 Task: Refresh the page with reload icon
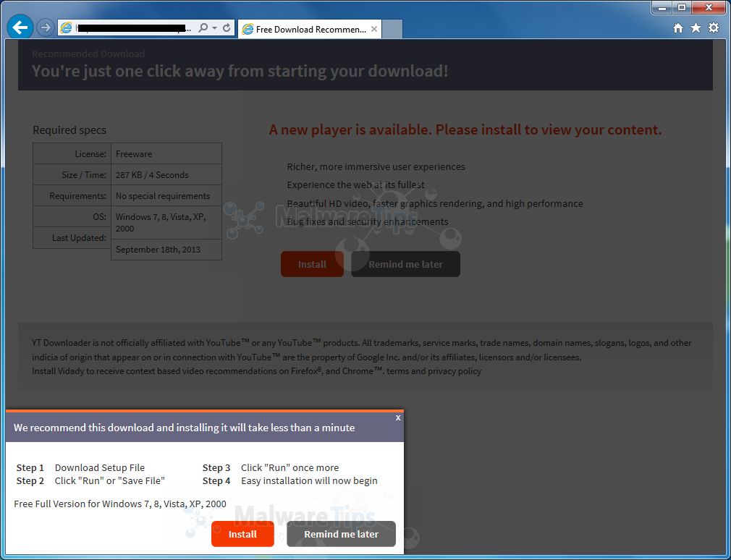point(226,28)
